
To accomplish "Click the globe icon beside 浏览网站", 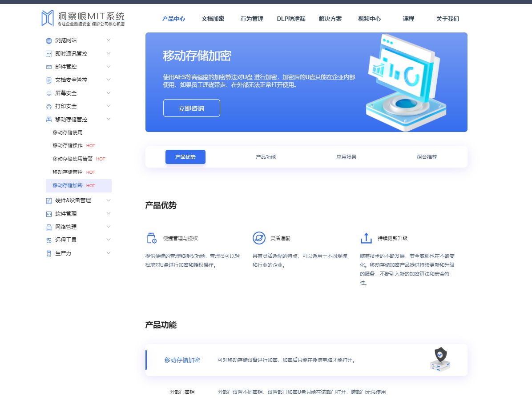I will [49, 41].
